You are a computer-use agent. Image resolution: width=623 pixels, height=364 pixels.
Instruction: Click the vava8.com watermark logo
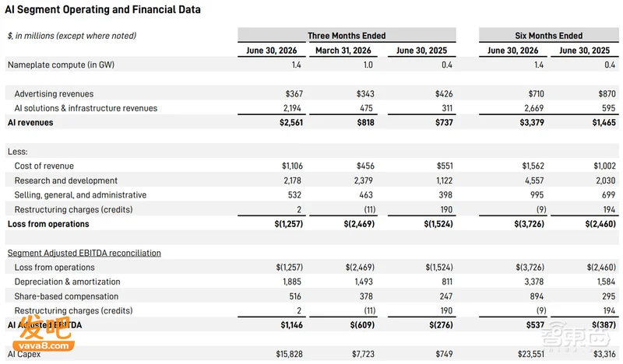[x=44, y=334]
